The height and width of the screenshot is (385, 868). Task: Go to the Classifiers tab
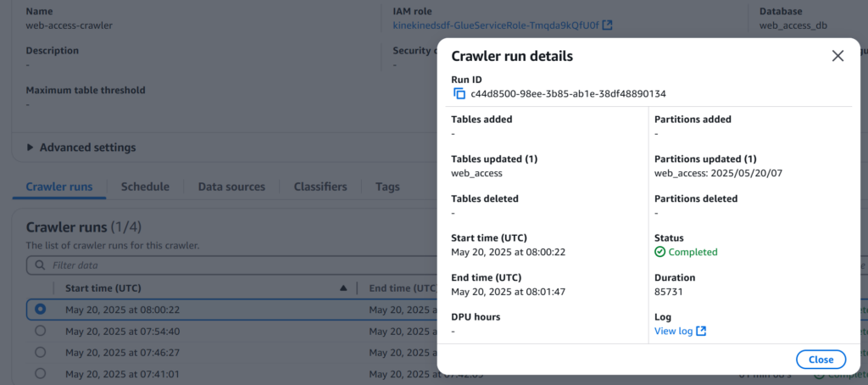click(320, 187)
